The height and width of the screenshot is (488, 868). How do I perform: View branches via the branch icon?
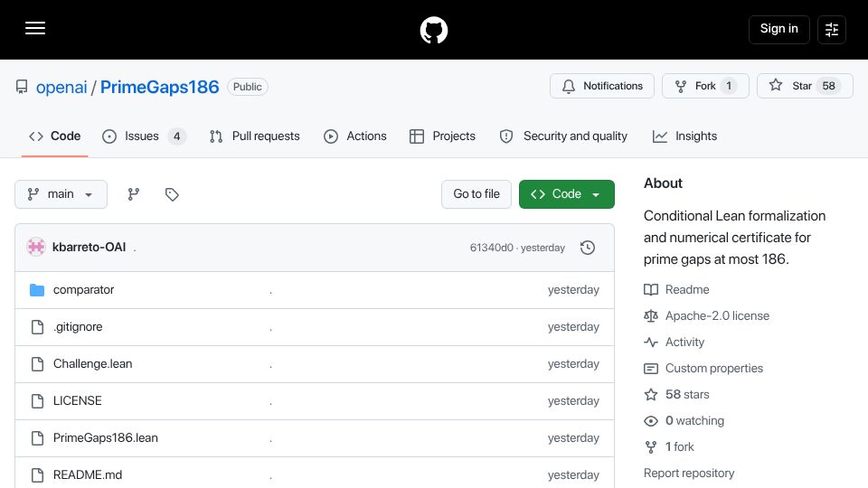pos(134,194)
